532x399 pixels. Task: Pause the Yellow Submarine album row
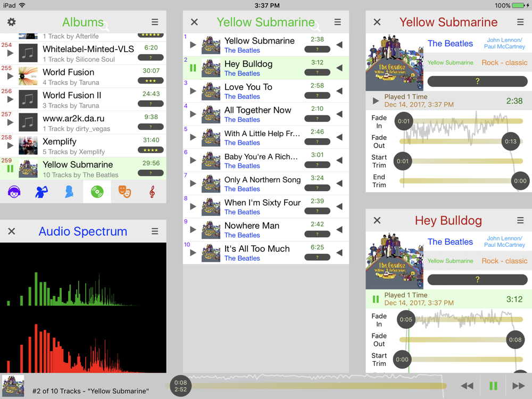10,169
